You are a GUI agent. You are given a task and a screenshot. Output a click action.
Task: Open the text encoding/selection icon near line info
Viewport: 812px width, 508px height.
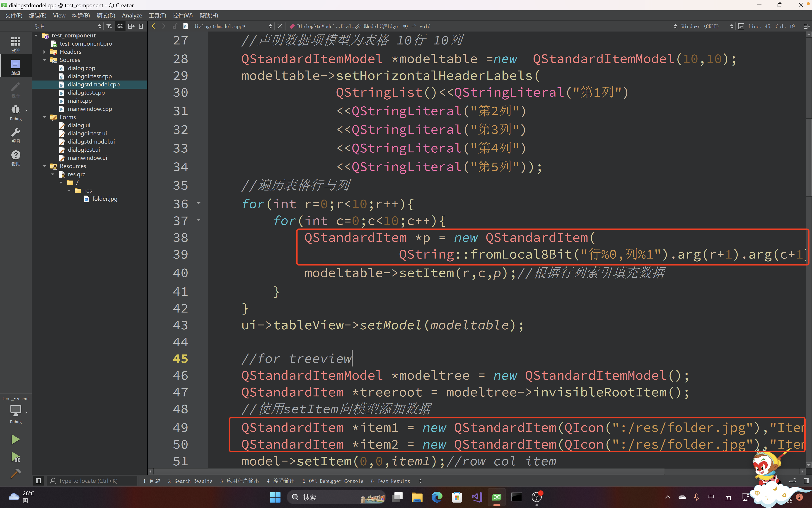(x=741, y=26)
